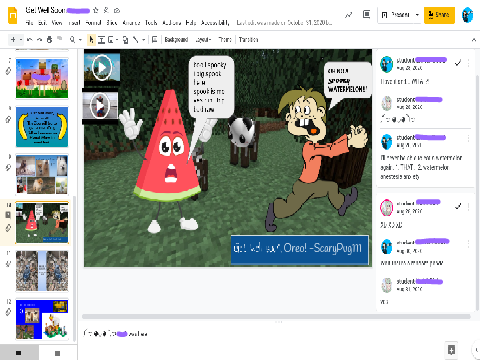Open the Layout dropdown
This screenshot has height=360, width=480.
pos(203,40)
